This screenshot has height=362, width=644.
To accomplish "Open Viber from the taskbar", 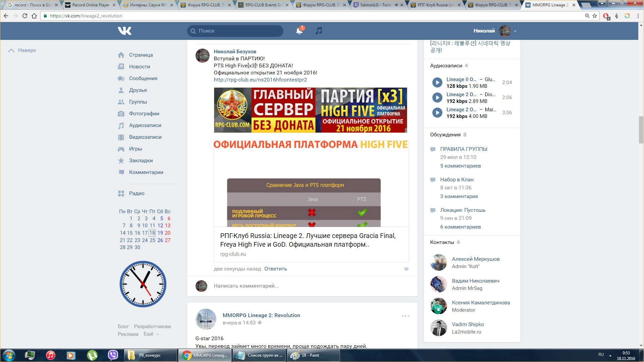I will click(113, 355).
